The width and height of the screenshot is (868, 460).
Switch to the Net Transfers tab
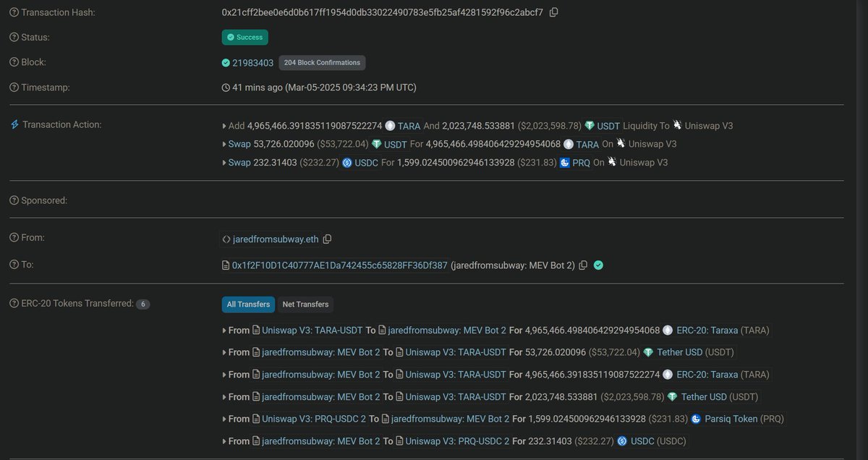point(305,304)
